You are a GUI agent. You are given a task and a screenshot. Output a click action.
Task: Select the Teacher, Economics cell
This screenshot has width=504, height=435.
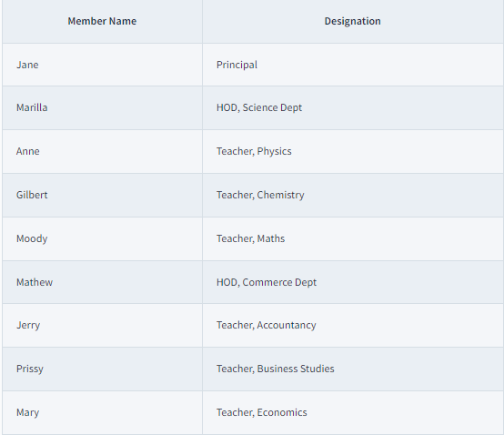click(353, 413)
